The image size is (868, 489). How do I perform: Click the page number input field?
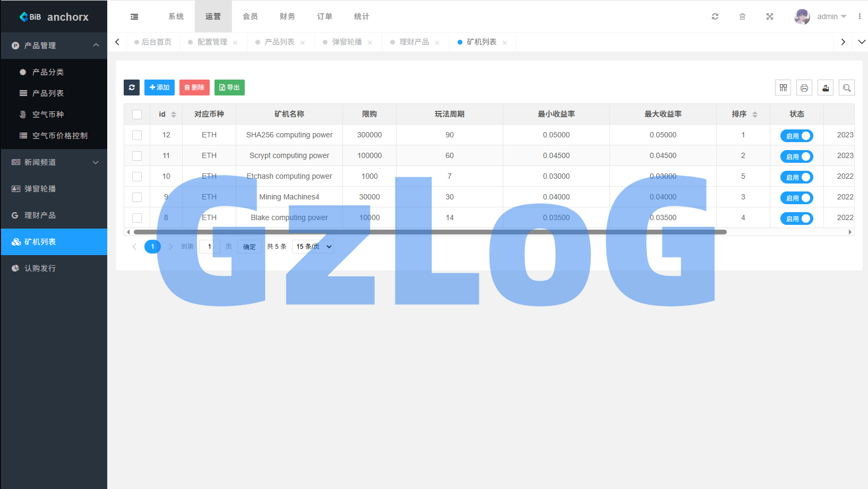[x=209, y=247]
